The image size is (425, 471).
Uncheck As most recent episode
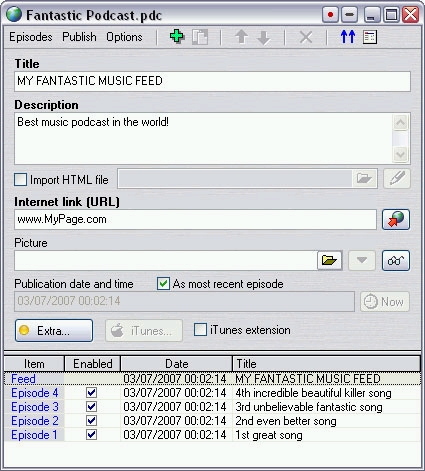pyautogui.click(x=163, y=284)
